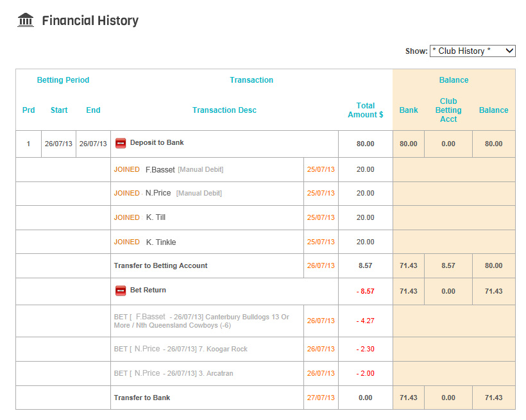This screenshot has height=420, width=526.
Task: Click the Transaction Desc column header
Action: pos(224,110)
